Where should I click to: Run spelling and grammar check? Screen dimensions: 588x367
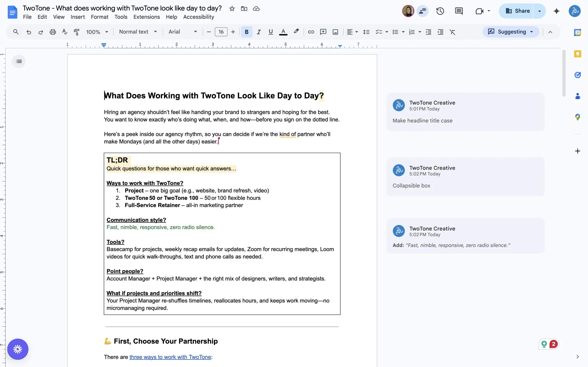(x=65, y=32)
